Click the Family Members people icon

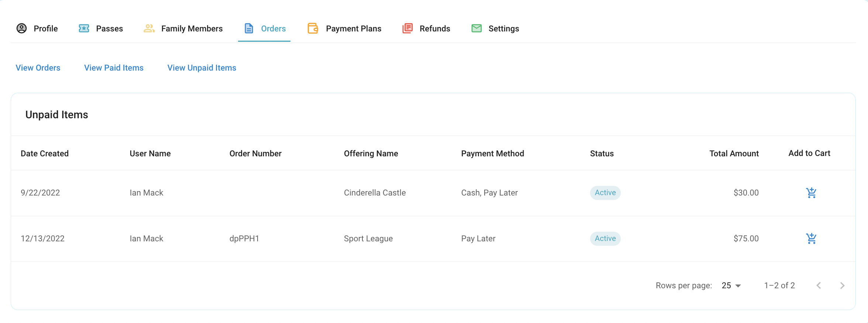(149, 28)
